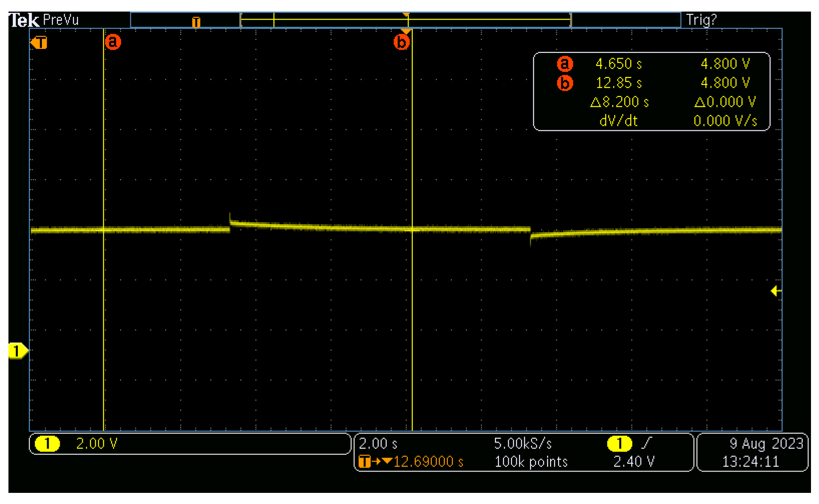Select cursor b marker label
Viewport: 819px width, 504px height.
pos(401,42)
